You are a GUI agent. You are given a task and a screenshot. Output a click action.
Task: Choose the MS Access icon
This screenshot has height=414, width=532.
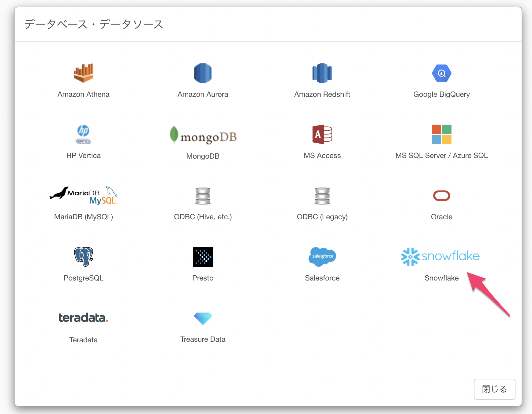(322, 134)
